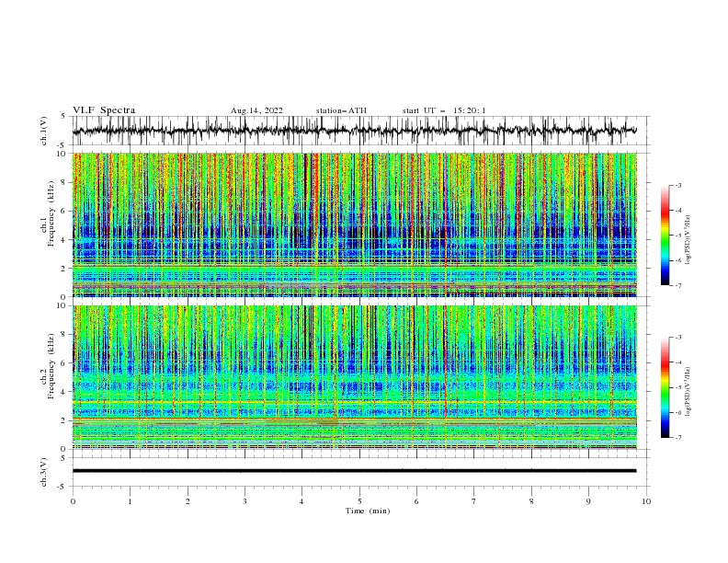This screenshot has width=728, height=563.
Task: Click the log(PSD) label beside ch.2 color bar
Action: coord(688,392)
